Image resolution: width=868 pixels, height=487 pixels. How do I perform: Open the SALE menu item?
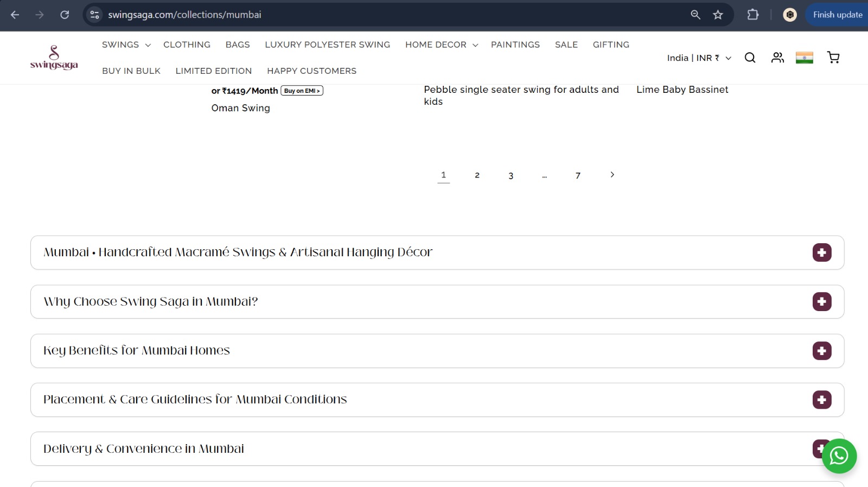[x=566, y=45]
